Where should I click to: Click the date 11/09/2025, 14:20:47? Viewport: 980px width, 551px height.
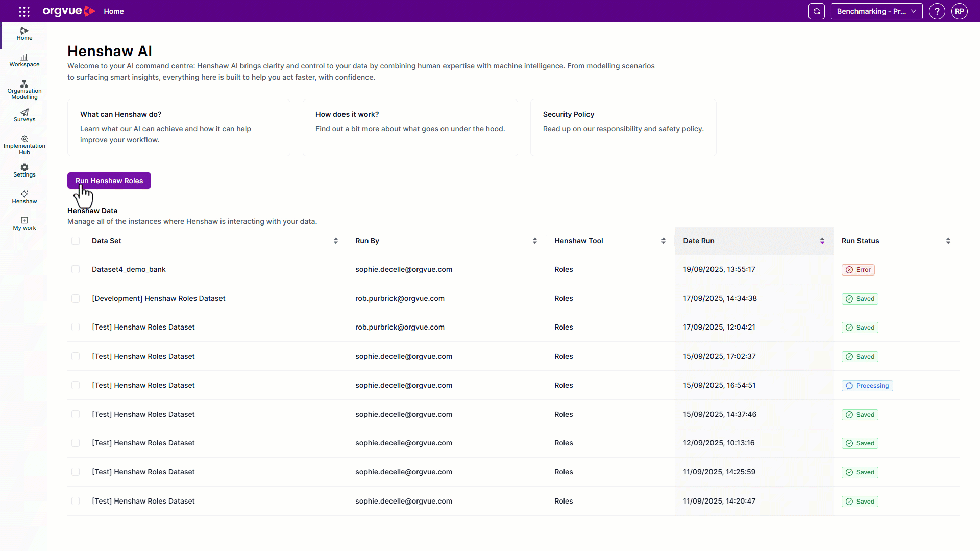coord(720,501)
